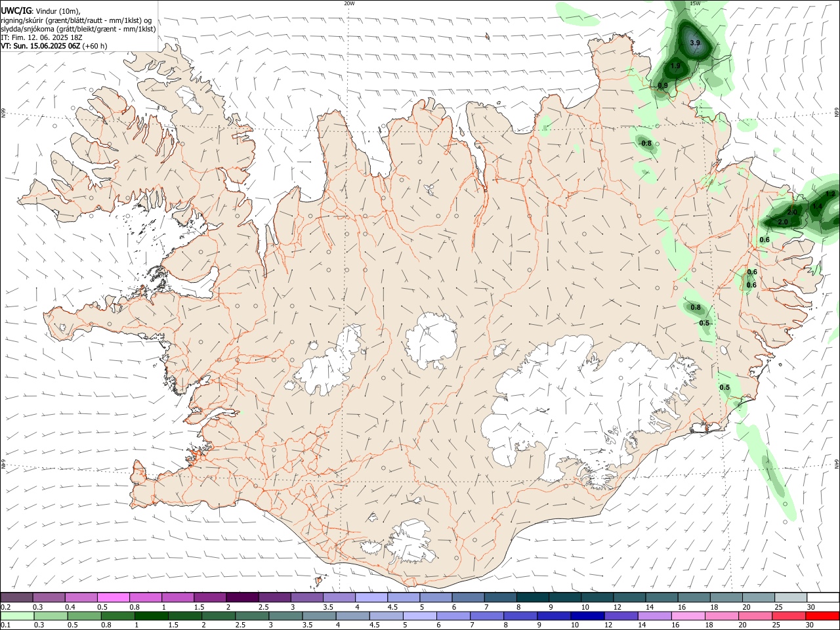Click the 0.5 label directly below 0.8
Viewport: 840px width, 630px height.
704,323
